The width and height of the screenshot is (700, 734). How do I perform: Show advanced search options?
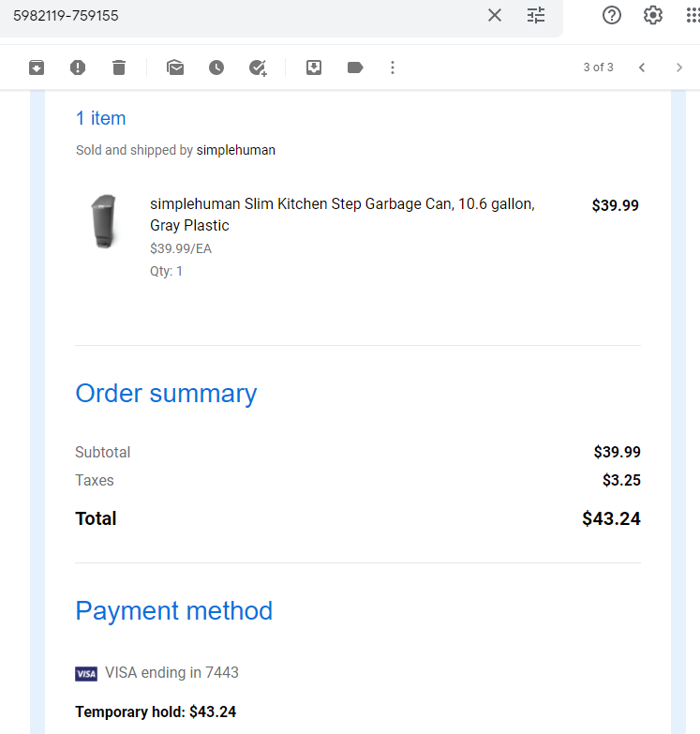(536, 15)
